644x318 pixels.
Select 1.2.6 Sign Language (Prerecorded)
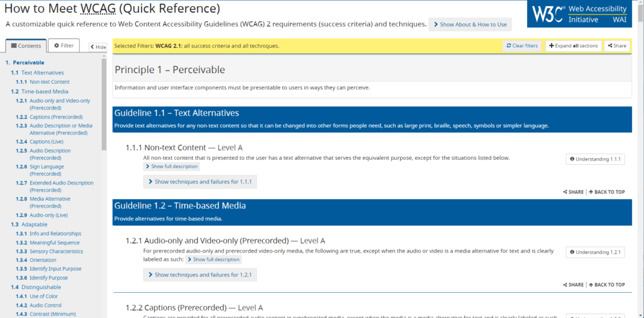(40, 170)
